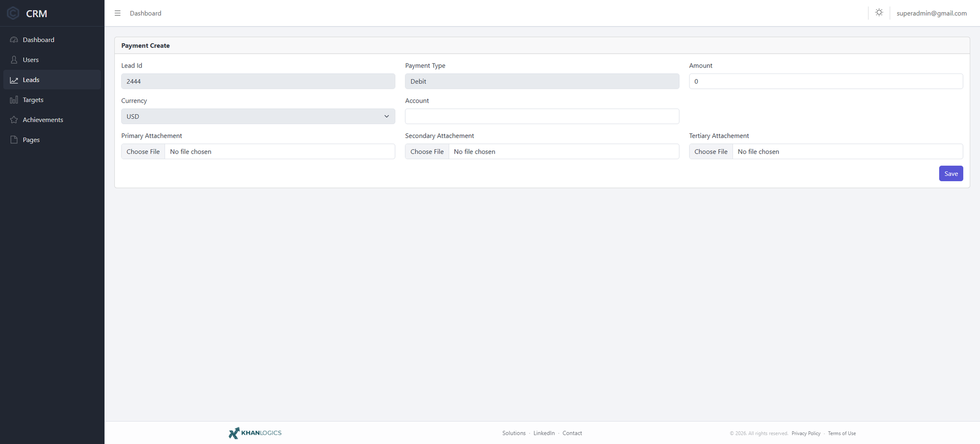Open the superadmin@gmail.com account menu
Screen dimensions: 980x444
pos(932,13)
